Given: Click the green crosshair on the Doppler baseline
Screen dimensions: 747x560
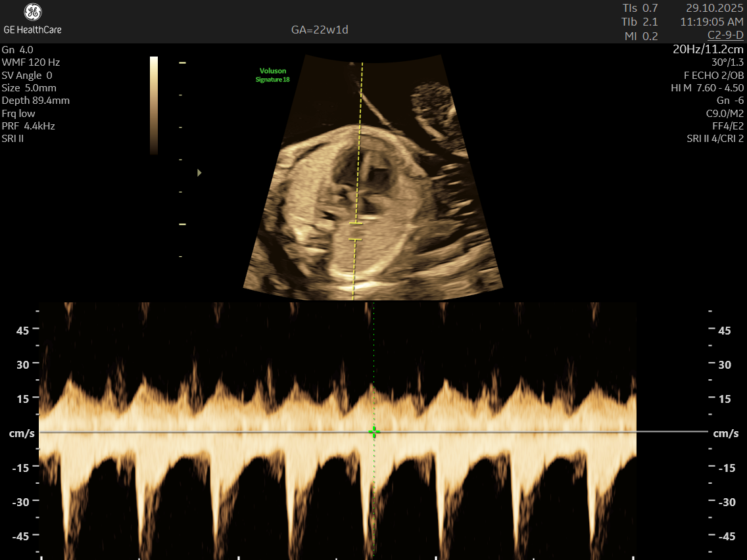Looking at the screenshot, I should tap(373, 432).
